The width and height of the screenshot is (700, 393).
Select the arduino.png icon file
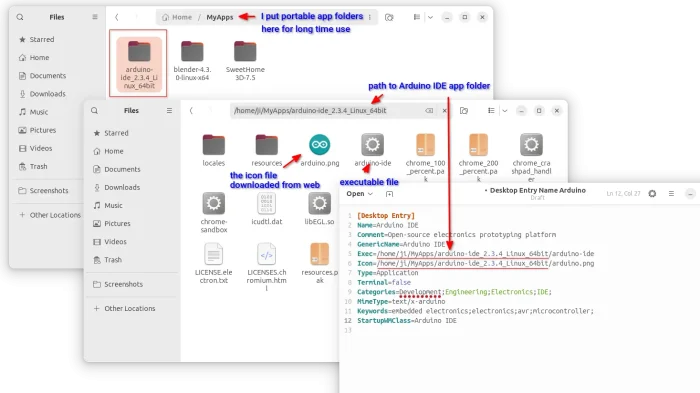point(320,151)
